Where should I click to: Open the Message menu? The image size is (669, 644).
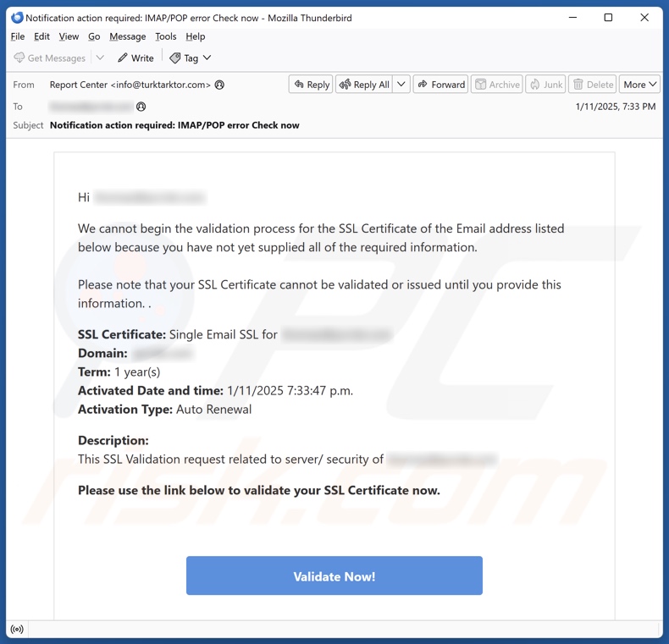pyautogui.click(x=128, y=36)
